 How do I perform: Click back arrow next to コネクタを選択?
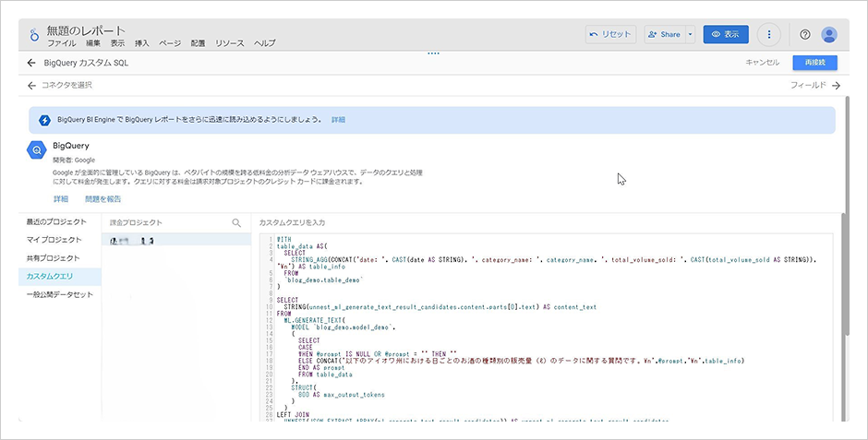(31, 86)
